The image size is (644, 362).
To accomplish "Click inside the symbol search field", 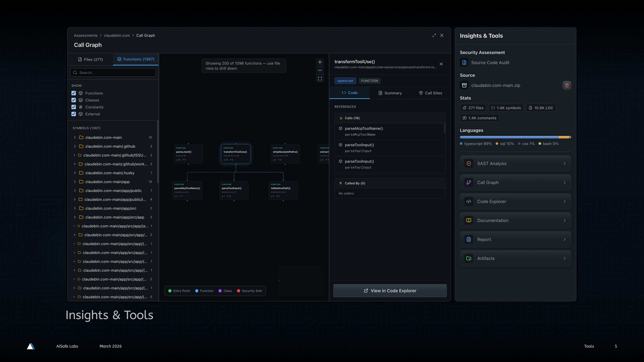I will tap(113, 72).
